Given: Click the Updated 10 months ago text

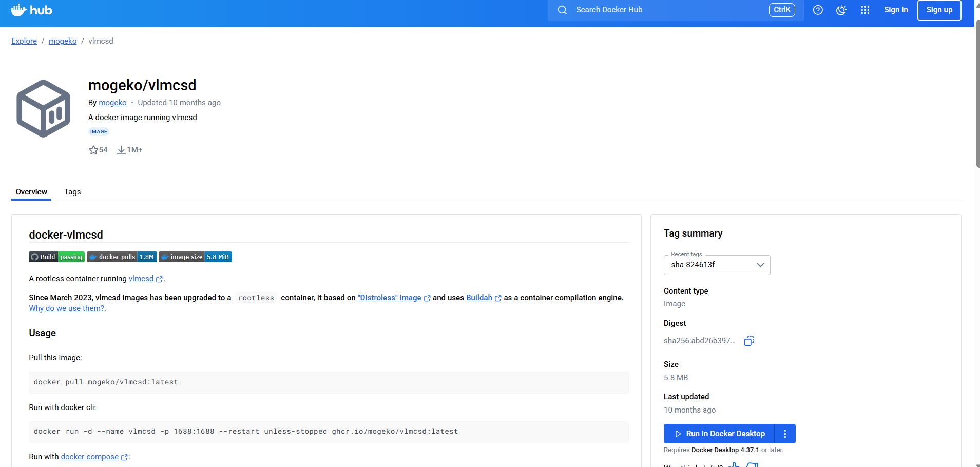Looking at the screenshot, I should coord(179,103).
